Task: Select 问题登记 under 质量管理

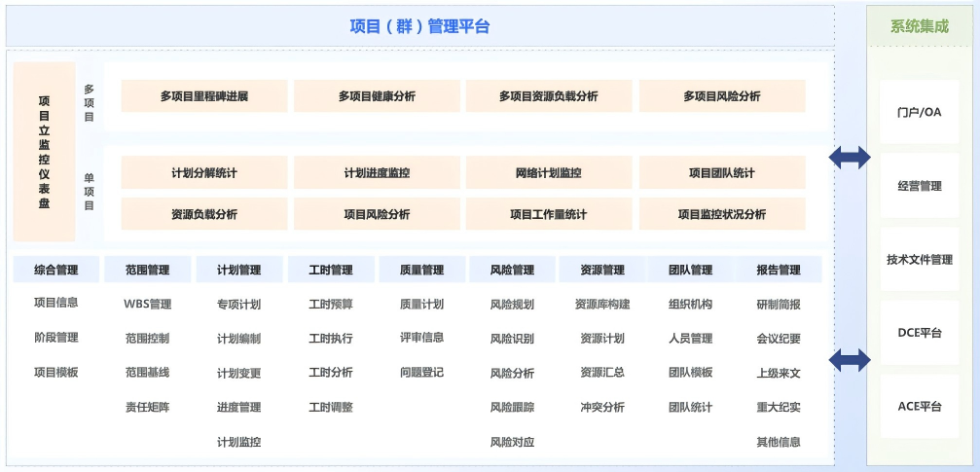Action: [421, 373]
